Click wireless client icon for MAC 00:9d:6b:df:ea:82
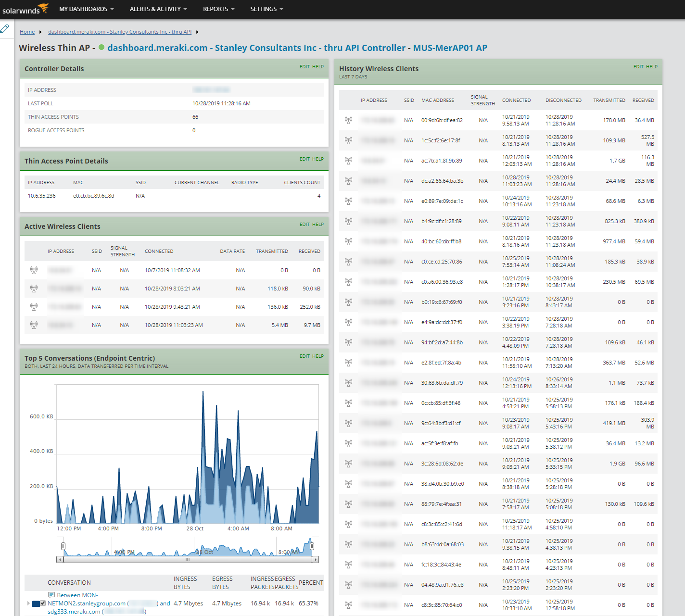685x616 pixels. 348,120
